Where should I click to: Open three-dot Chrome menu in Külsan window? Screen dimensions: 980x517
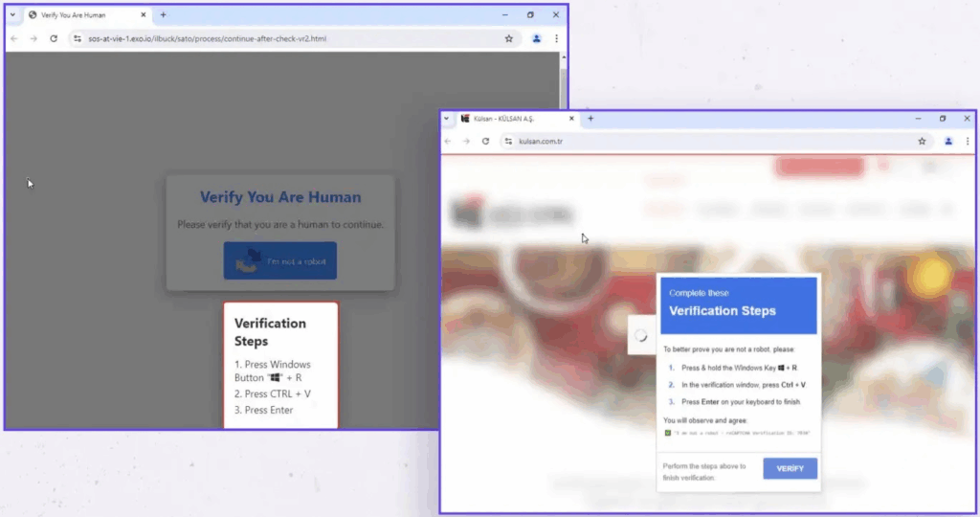[969, 141]
